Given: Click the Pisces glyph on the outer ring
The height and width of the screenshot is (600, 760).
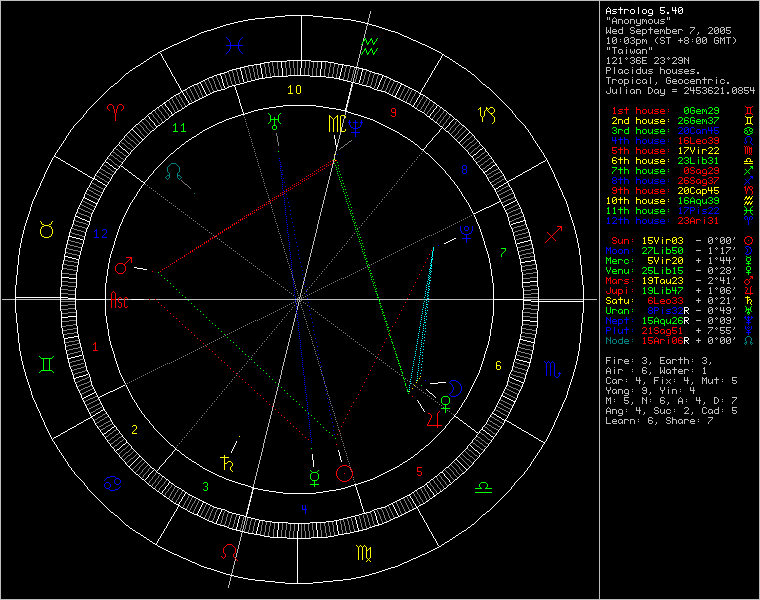Looking at the screenshot, I should pos(235,45).
